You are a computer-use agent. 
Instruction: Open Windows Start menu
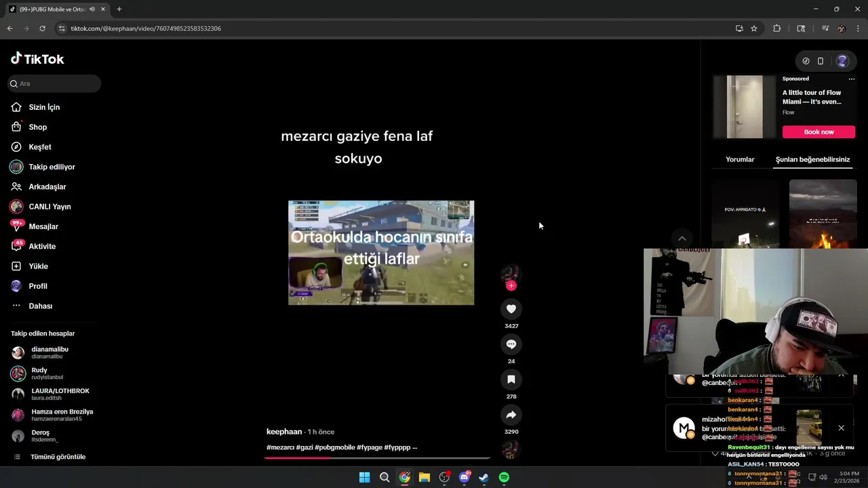[364, 477]
